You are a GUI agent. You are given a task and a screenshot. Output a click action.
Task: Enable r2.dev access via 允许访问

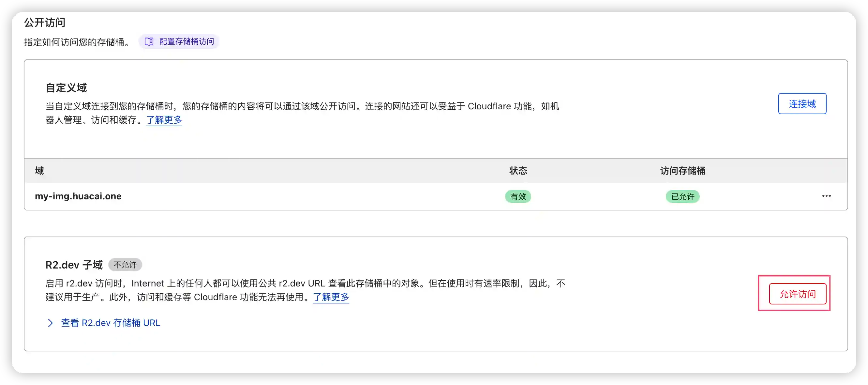(x=797, y=294)
